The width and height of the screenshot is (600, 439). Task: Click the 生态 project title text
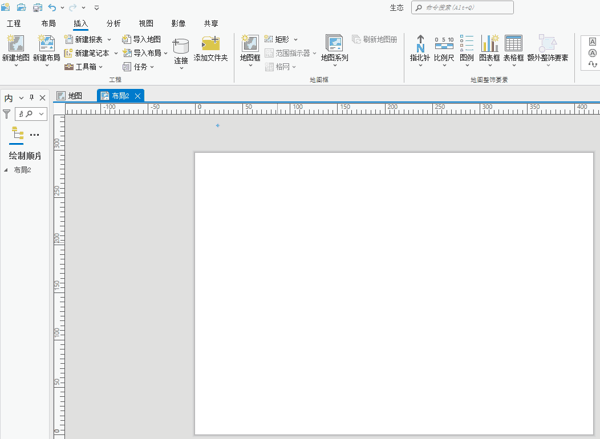click(396, 8)
